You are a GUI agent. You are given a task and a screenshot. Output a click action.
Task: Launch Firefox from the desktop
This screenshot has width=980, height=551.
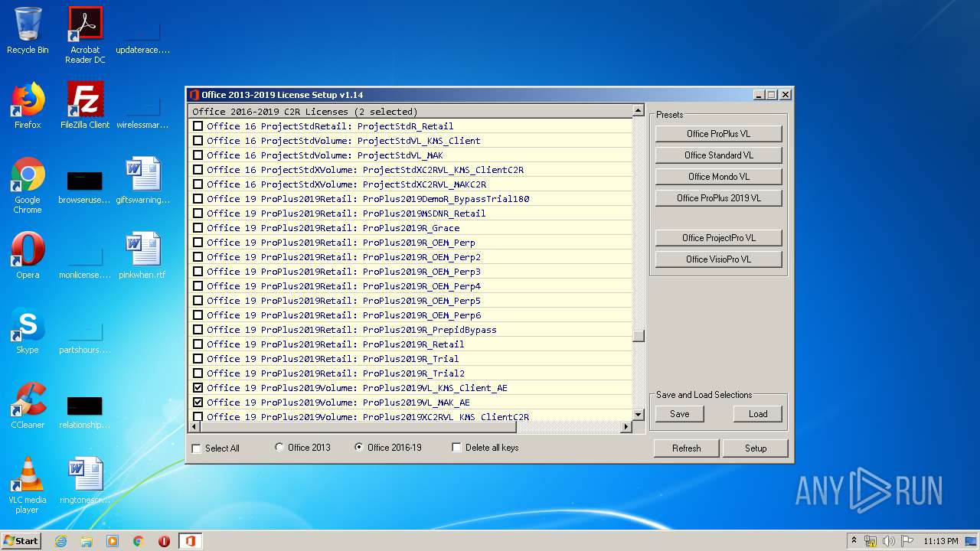(x=28, y=106)
